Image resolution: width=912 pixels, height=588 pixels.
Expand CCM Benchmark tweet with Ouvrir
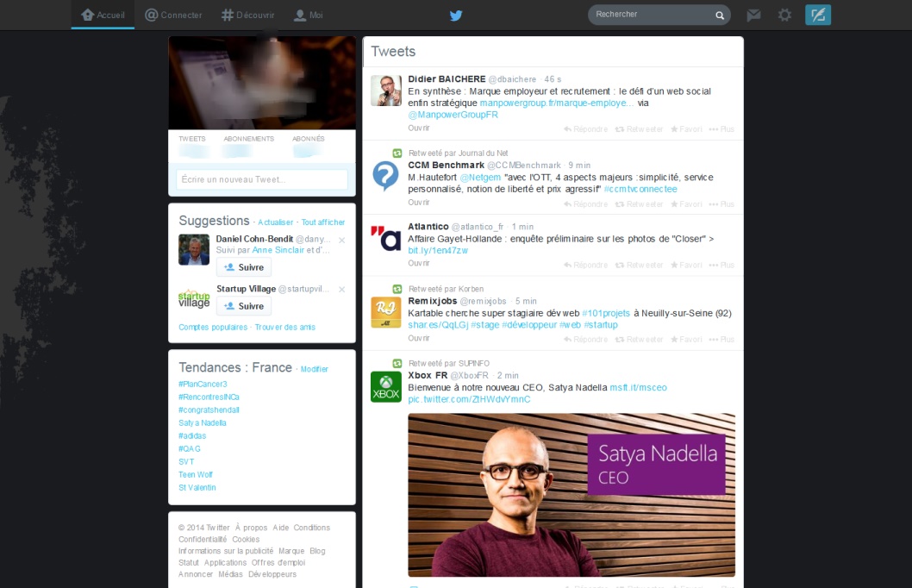pyautogui.click(x=419, y=203)
